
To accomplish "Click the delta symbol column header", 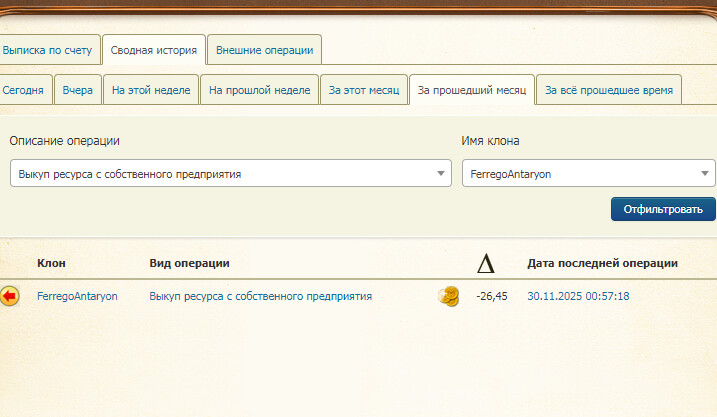I will point(486,264).
